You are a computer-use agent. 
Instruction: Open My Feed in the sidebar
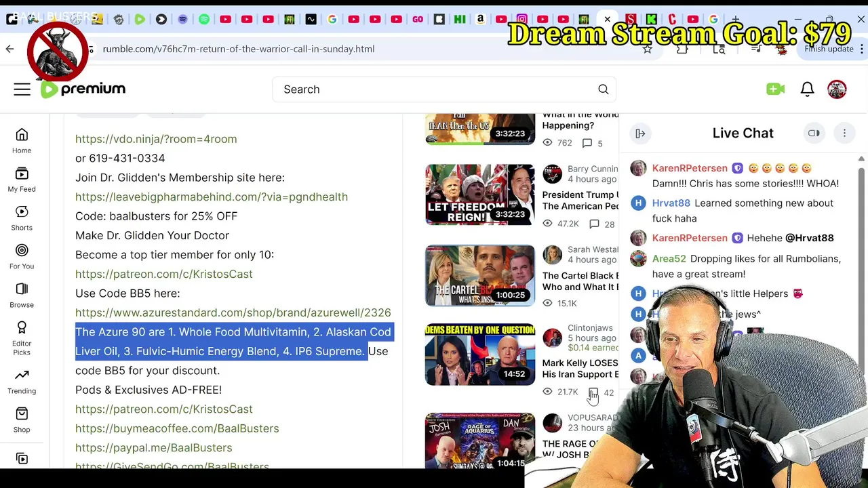click(x=22, y=180)
